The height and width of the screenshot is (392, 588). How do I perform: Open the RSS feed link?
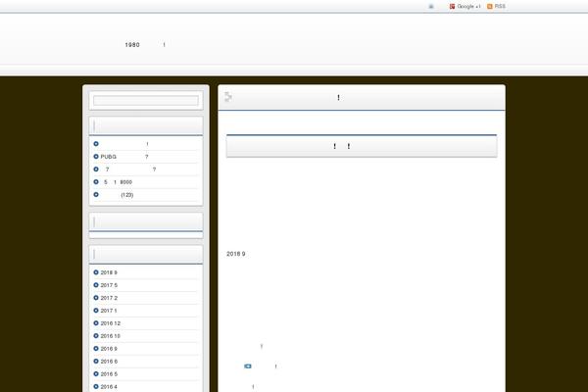tap(496, 7)
